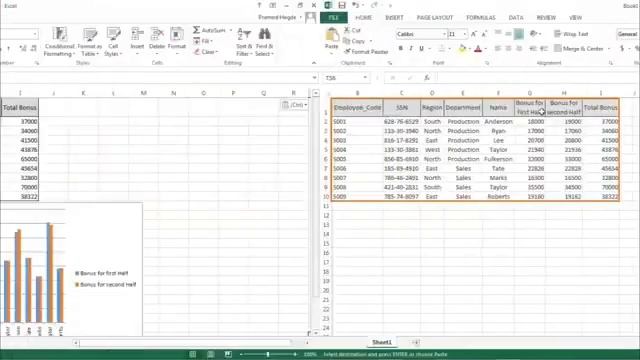Adjust the zoom slider in status bar
Screen dimensions: 640x360
tap(268, 354)
